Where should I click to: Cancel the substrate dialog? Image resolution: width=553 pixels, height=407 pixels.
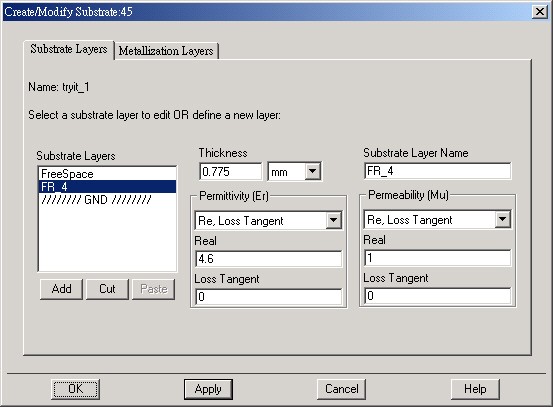point(341,389)
